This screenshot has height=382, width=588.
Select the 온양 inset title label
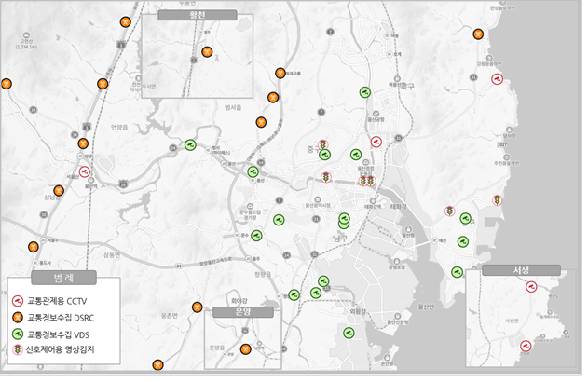(x=243, y=312)
